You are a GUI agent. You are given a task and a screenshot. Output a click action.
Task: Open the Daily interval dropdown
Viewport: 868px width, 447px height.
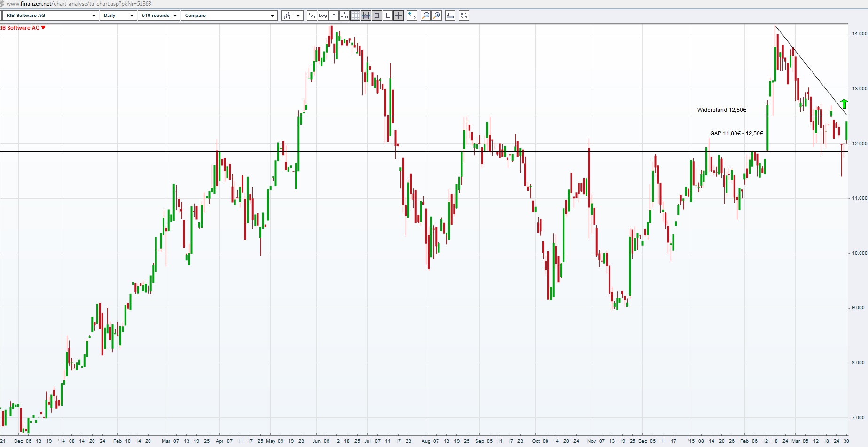[118, 16]
